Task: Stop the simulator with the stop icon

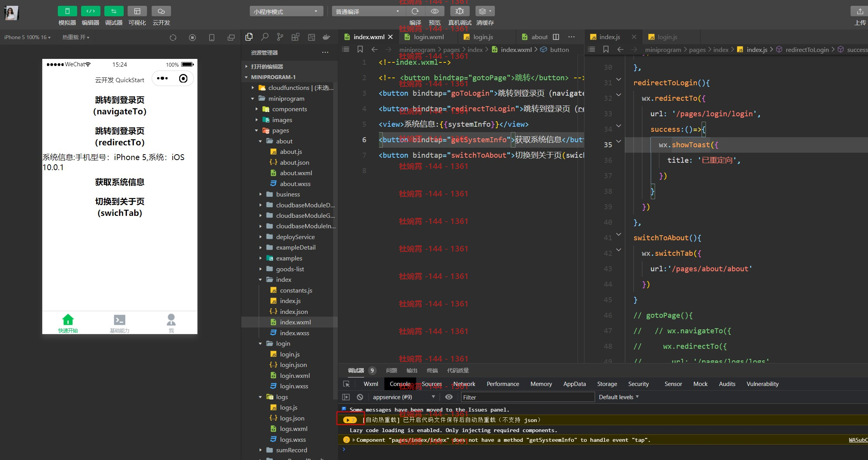Action: pos(192,38)
